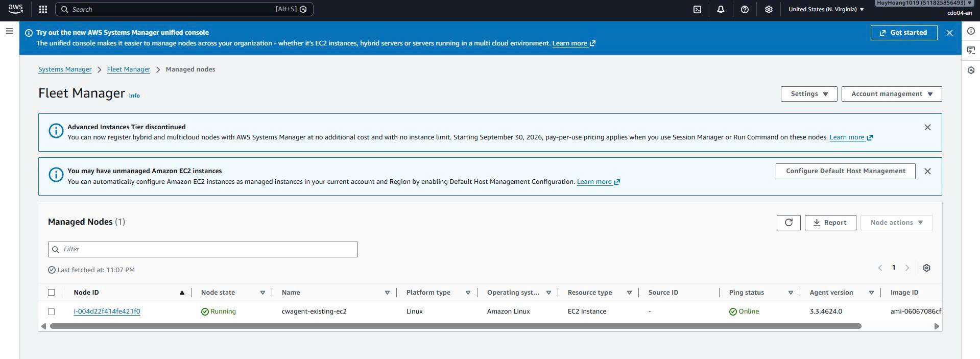Open Platform type column filter arrow
Image resolution: width=980 pixels, height=359 pixels.
tap(468, 293)
